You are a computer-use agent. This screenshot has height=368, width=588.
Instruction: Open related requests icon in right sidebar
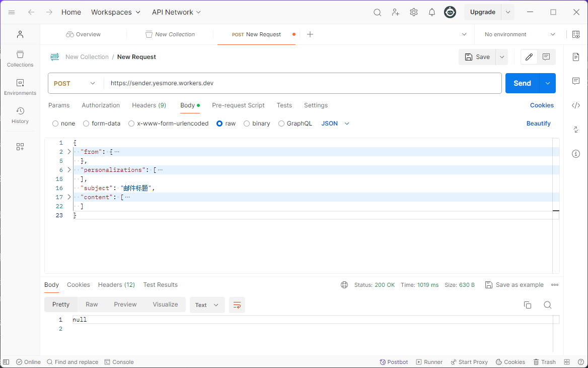[576, 130]
